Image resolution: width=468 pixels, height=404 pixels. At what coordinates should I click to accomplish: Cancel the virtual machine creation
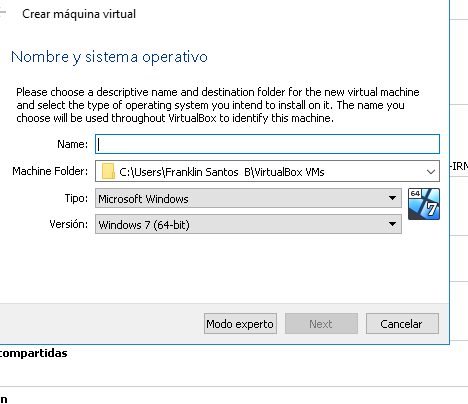point(402,323)
